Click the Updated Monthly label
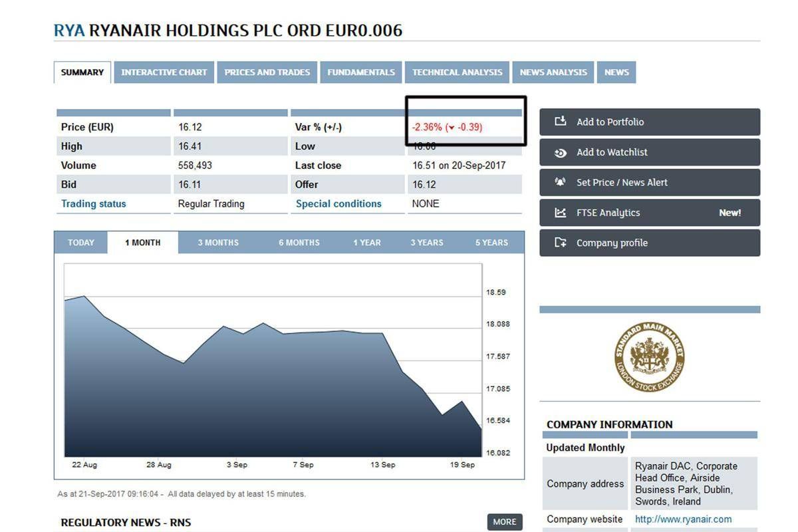Viewport: 798px width, 532px height. click(586, 448)
